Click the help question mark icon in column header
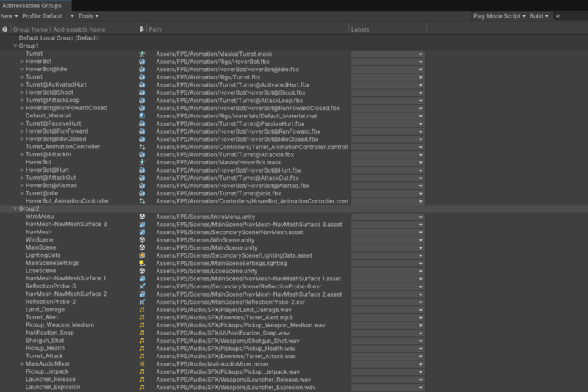The image size is (588, 392). coord(4,29)
